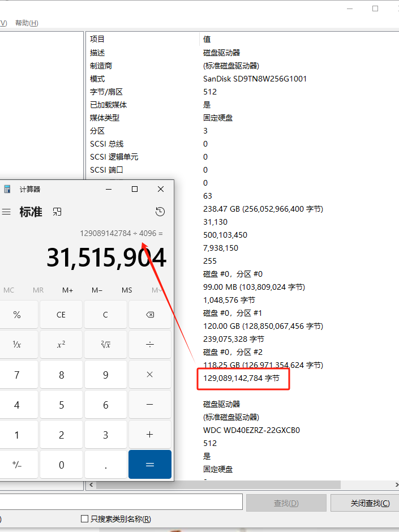Click the calculator app icon in title bar
The height and width of the screenshot is (532, 399).
click(7, 189)
